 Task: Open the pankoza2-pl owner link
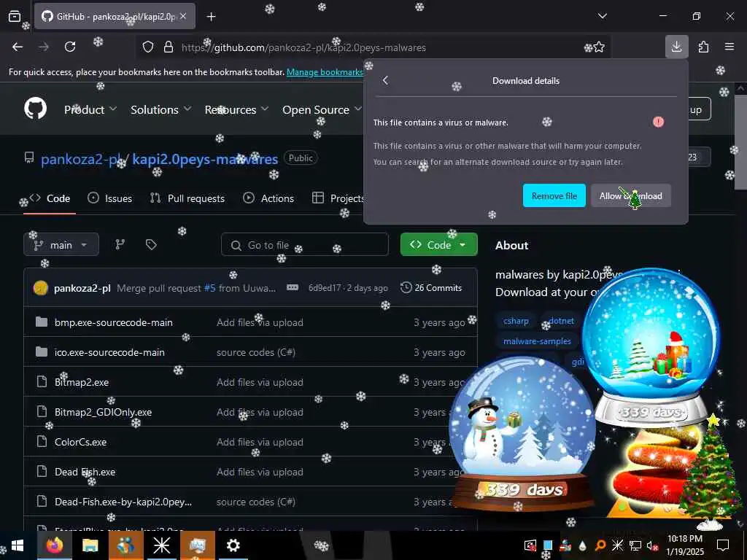click(x=80, y=159)
